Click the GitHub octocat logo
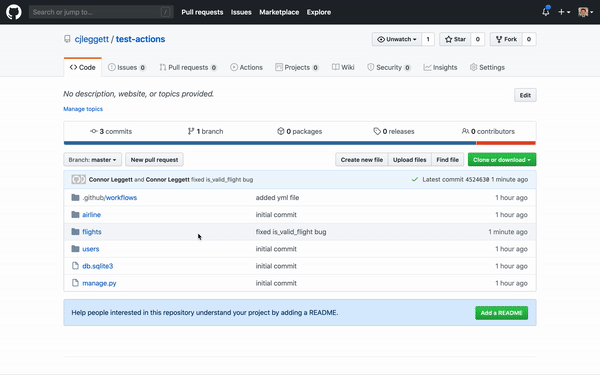This screenshot has height=375, width=600. pos(13,12)
